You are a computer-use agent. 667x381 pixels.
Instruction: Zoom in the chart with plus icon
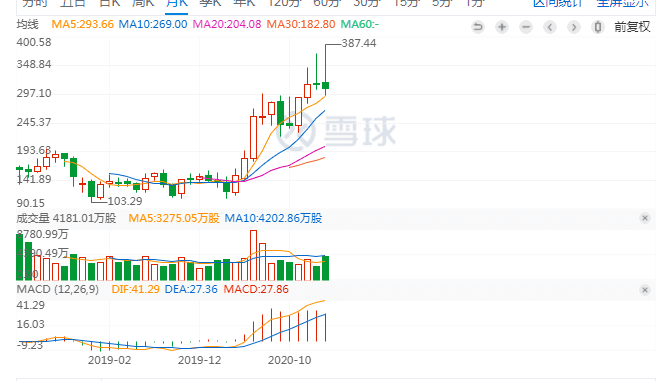pos(502,27)
